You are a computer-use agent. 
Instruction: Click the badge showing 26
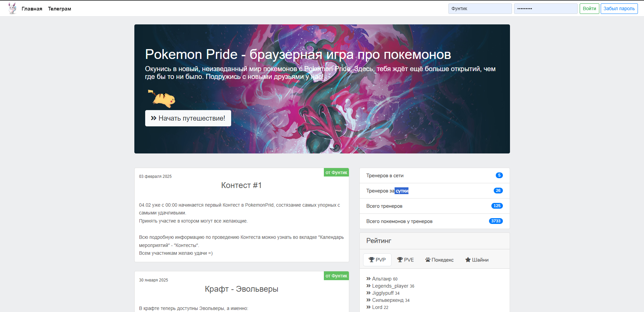click(498, 190)
